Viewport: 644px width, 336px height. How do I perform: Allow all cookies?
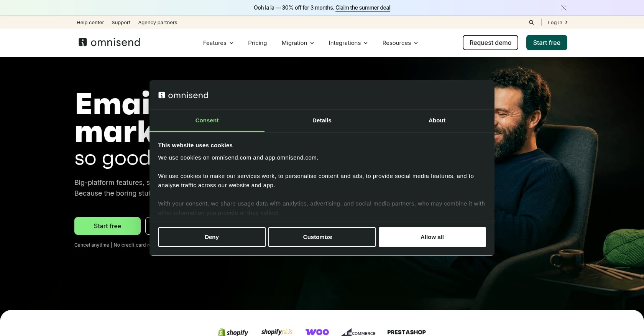(x=432, y=237)
